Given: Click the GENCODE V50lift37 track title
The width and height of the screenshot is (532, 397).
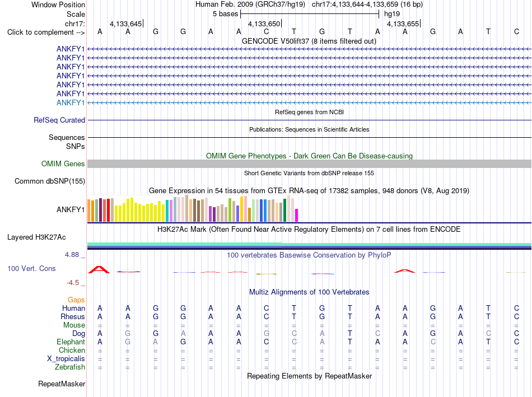Looking at the screenshot, I should [309, 41].
